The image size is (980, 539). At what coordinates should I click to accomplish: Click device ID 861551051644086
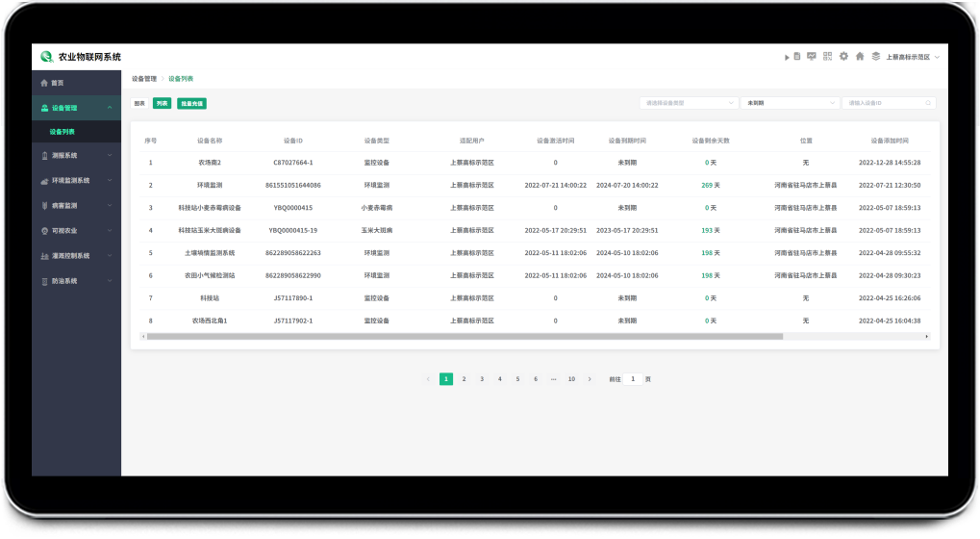[x=293, y=185]
